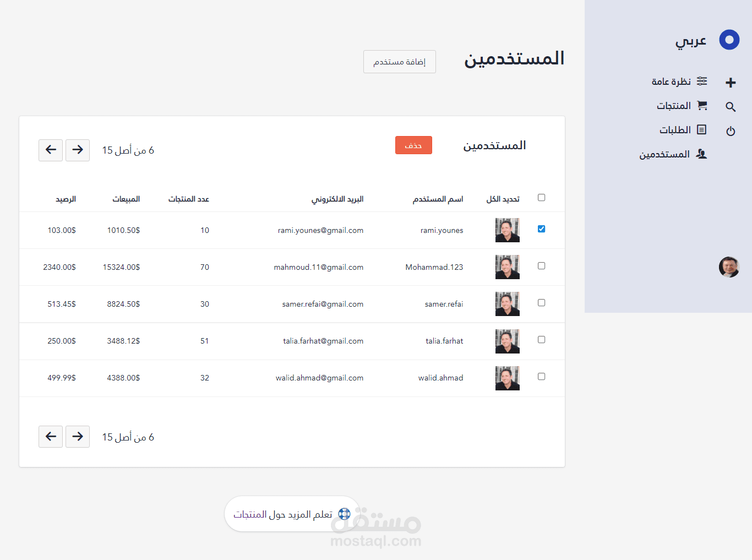752x560 pixels.
Task: Click the red حذف button
Action: click(x=413, y=145)
